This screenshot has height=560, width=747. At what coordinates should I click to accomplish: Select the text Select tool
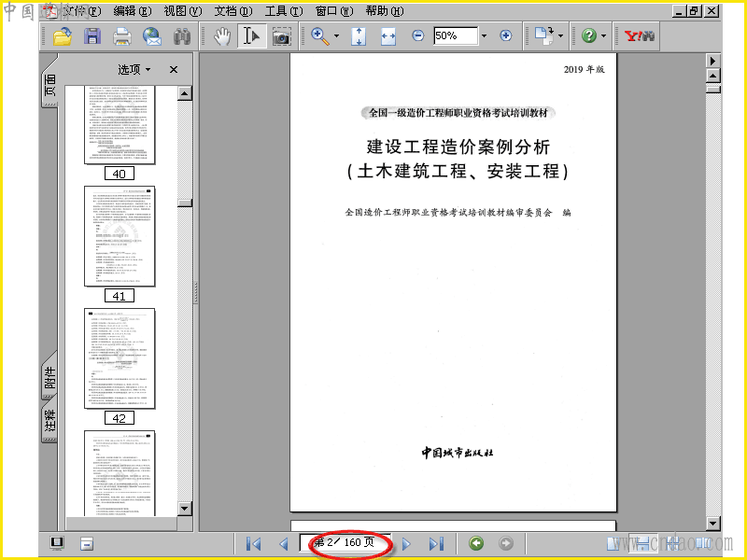(251, 36)
